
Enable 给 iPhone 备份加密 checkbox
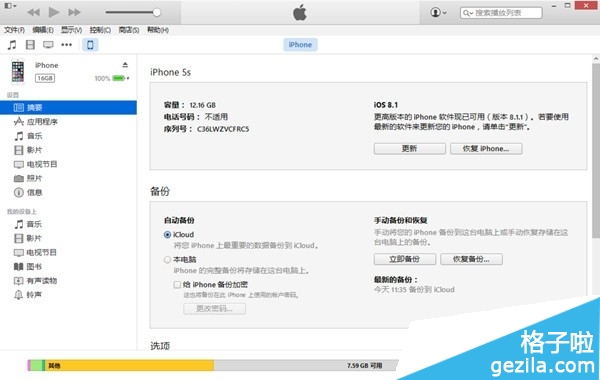click(177, 285)
